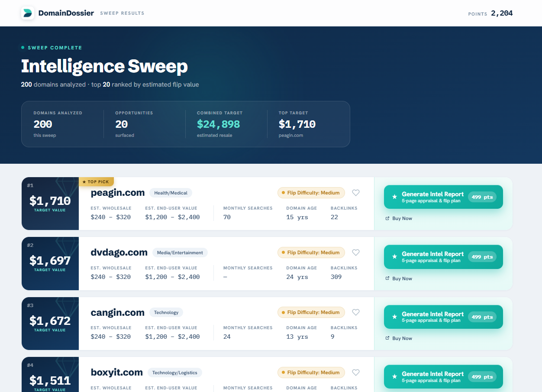Click dvdago.com domain age 24 yrs
The width and height of the screenshot is (542, 392).
297,277
